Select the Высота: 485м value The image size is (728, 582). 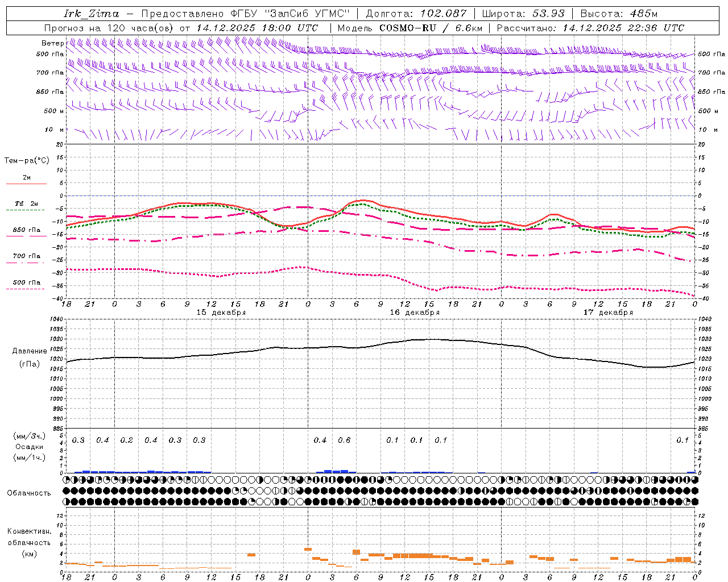[619, 14]
